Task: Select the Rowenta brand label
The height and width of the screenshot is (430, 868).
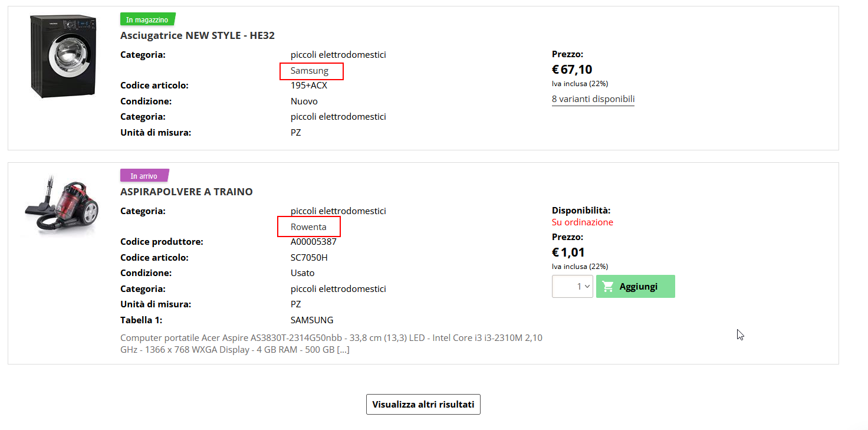Action: coord(308,227)
